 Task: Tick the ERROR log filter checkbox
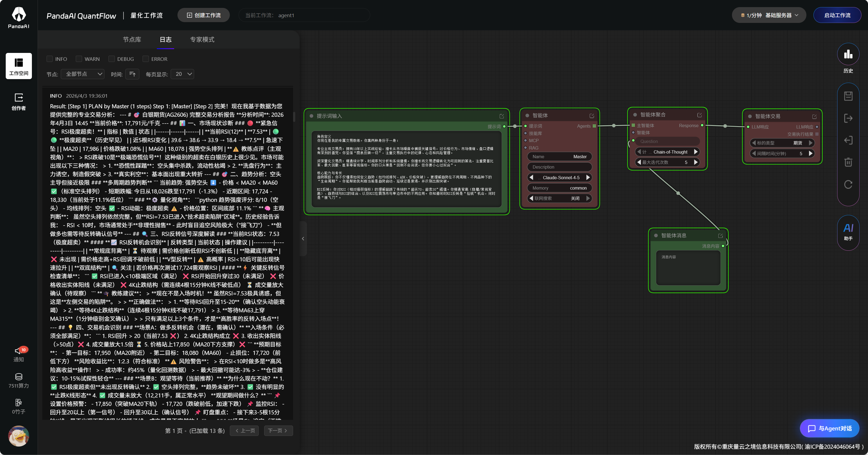(146, 59)
